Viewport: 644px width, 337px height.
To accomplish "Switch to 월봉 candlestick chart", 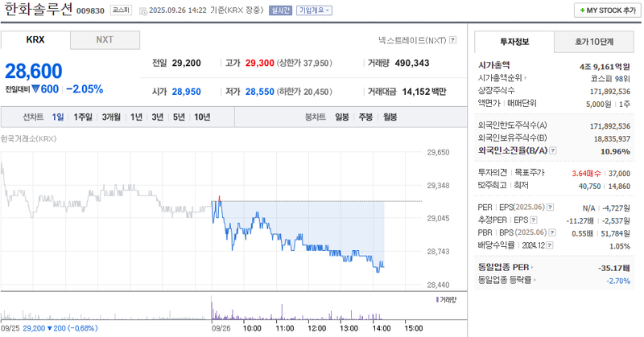I will click(390, 117).
